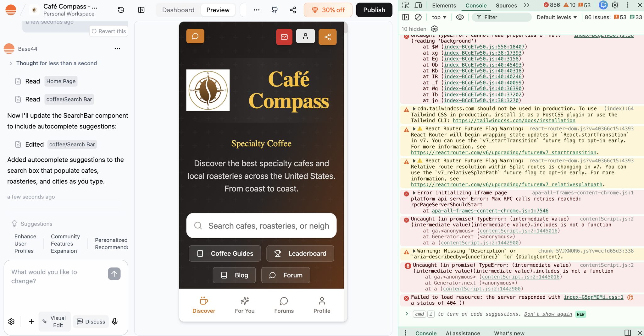The width and height of the screenshot is (644, 336).
Task: Click the preview pane vertical scrollbar
Action: click(x=346, y=28)
